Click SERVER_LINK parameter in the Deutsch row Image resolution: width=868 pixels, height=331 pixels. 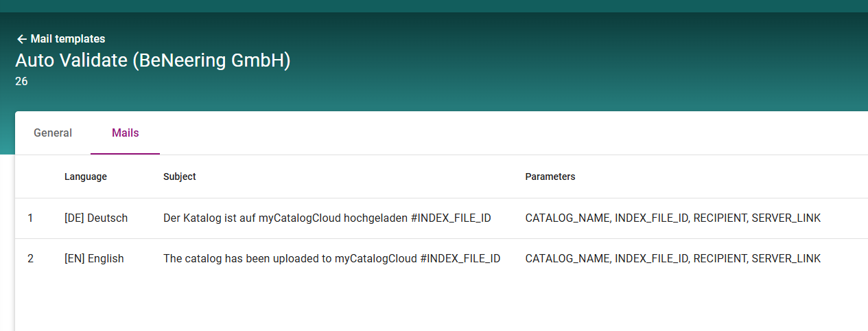(786, 218)
